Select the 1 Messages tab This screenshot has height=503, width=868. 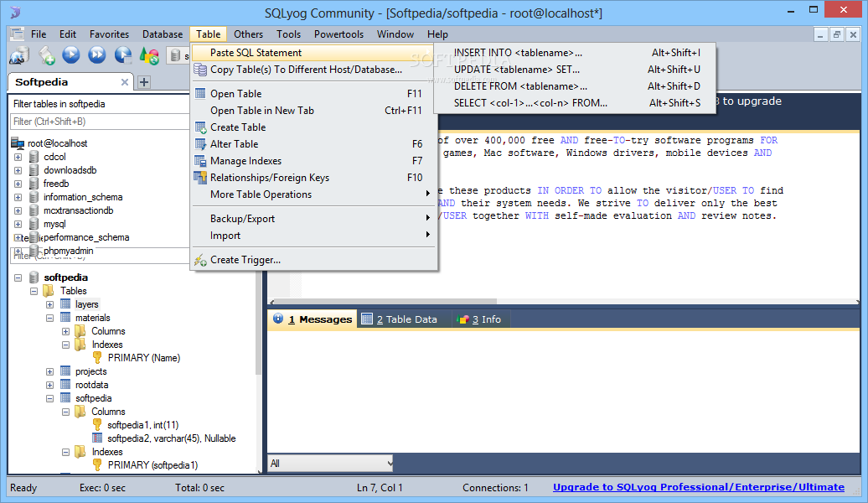[x=313, y=319]
